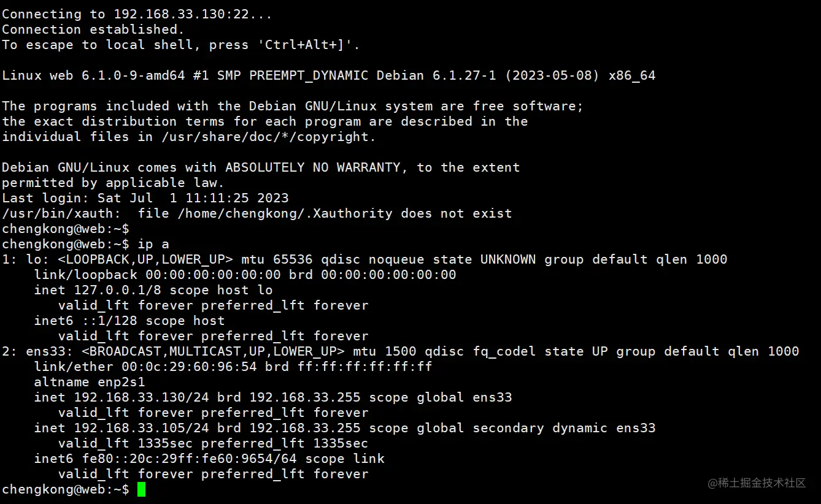
Task: Click the 'inet6 ::1/128 scope host' line
Action: pyautogui.click(x=129, y=321)
